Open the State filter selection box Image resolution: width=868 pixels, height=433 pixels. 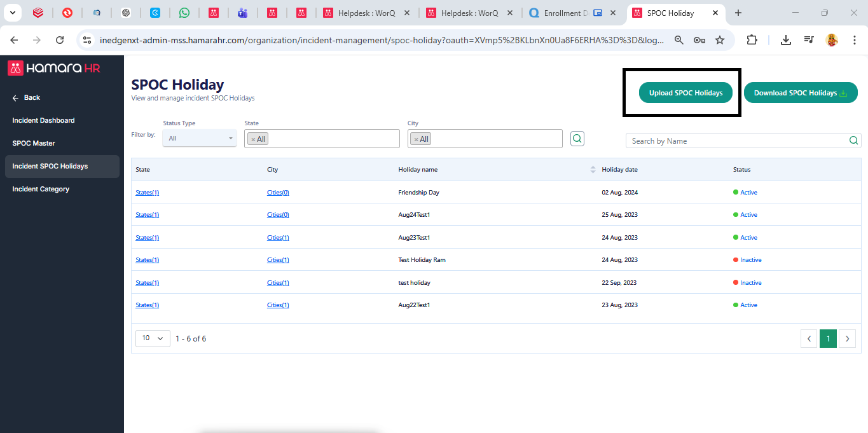pos(322,139)
